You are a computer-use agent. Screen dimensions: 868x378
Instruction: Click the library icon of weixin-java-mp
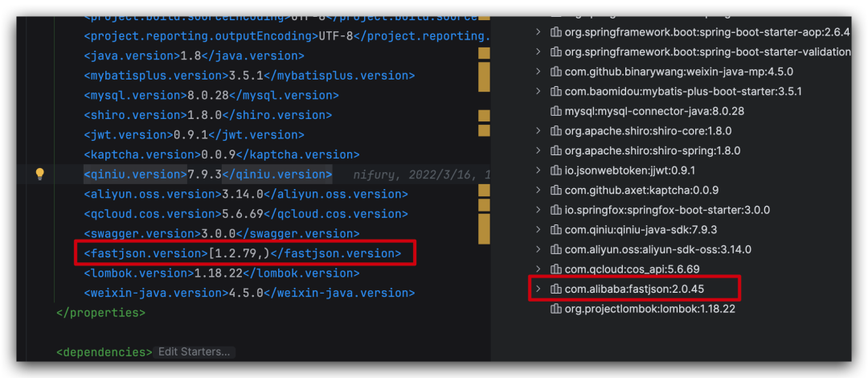click(x=556, y=72)
